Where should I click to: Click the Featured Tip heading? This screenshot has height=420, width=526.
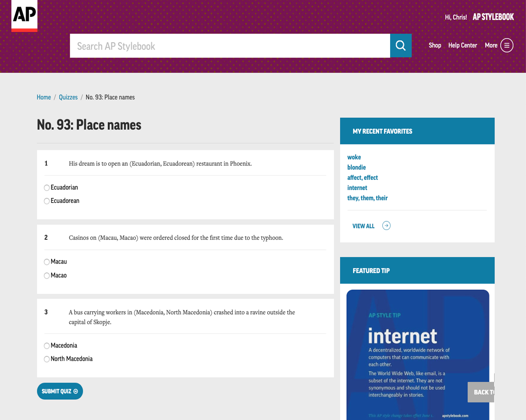[371, 270]
